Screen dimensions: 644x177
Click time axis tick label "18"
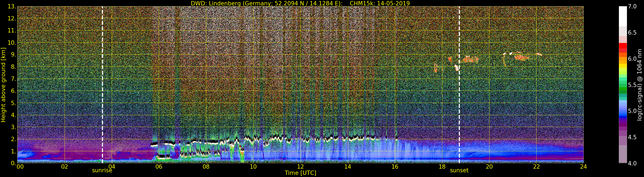pos(442,166)
